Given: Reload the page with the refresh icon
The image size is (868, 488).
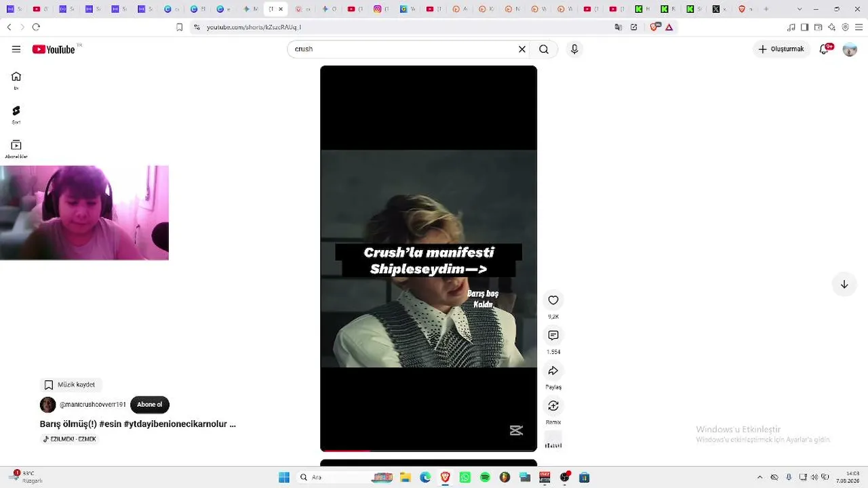Looking at the screenshot, I should tap(36, 27).
